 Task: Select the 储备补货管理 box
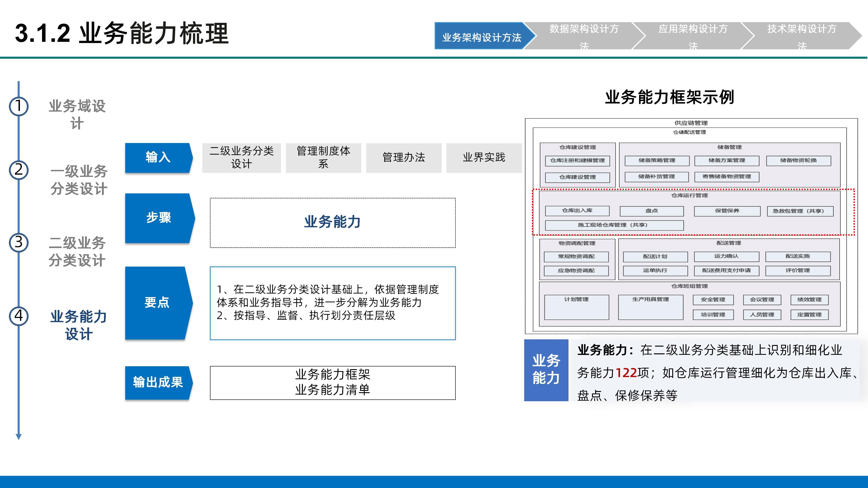pos(657,177)
